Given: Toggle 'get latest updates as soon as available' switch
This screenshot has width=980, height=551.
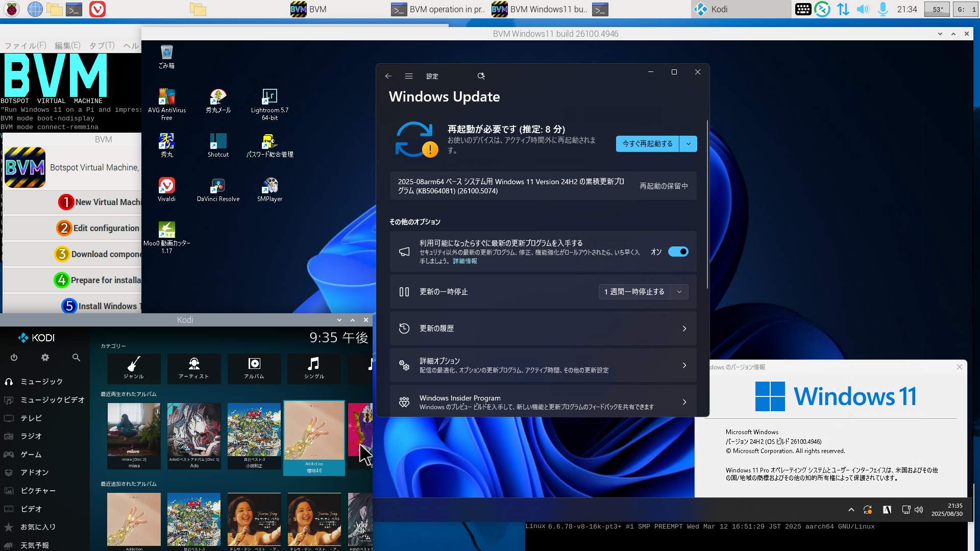Looking at the screenshot, I should tap(678, 252).
